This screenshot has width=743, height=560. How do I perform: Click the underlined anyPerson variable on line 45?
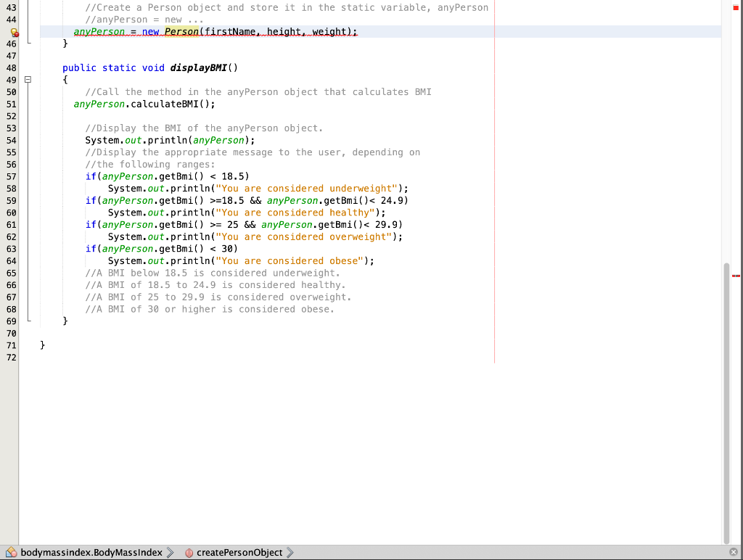[99, 31]
